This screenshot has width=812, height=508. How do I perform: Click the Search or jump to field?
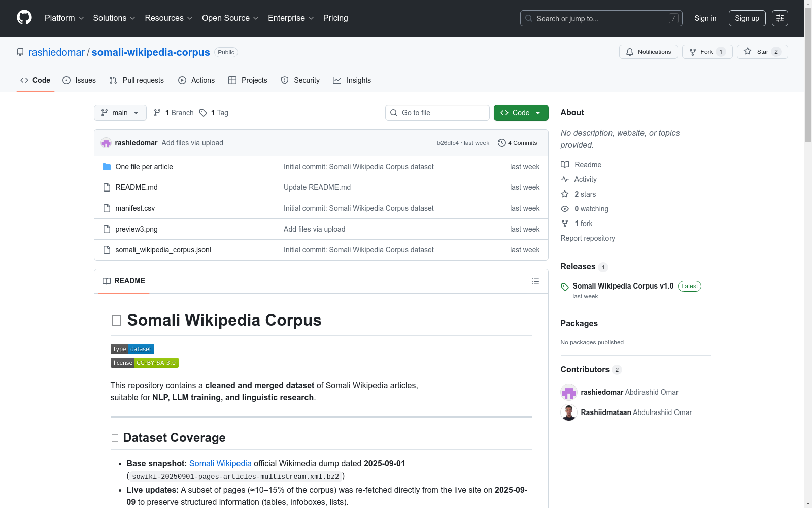pyautogui.click(x=601, y=18)
